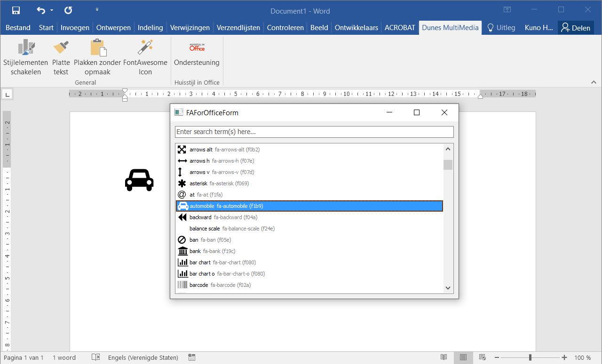Viewport: 602px width, 364px height.
Task: Click the list scrollbar thumb
Action: coord(448,165)
